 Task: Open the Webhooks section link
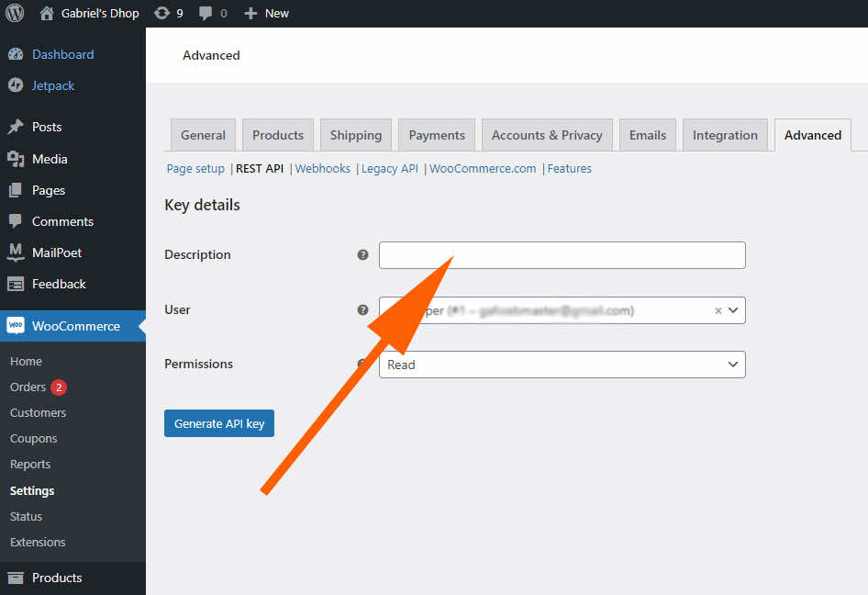point(323,168)
